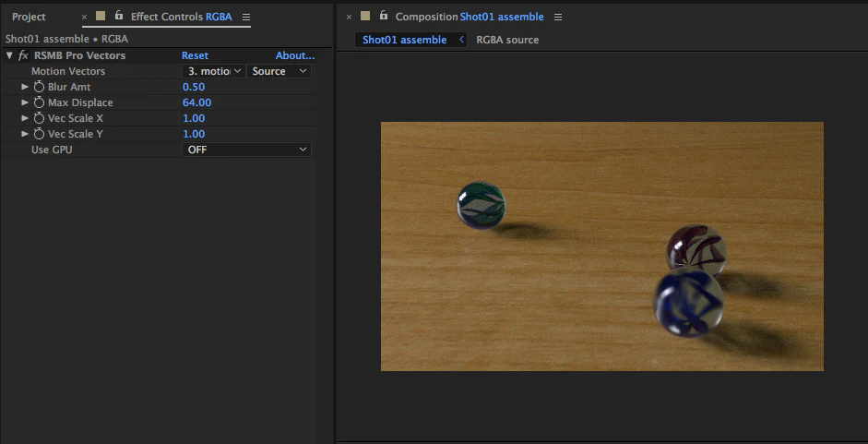The width and height of the screenshot is (868, 444).
Task: Click the blue marble in the viewer
Action: [689, 303]
